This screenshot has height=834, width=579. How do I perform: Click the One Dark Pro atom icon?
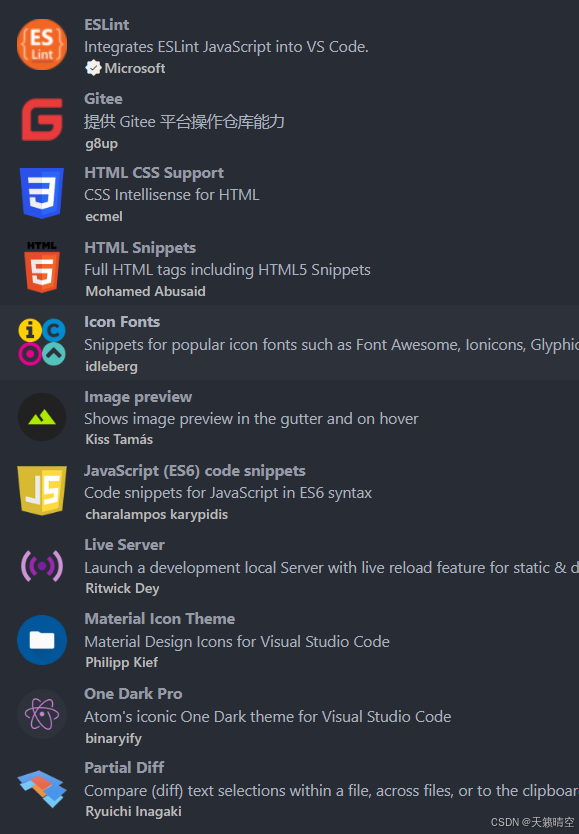tap(42, 714)
